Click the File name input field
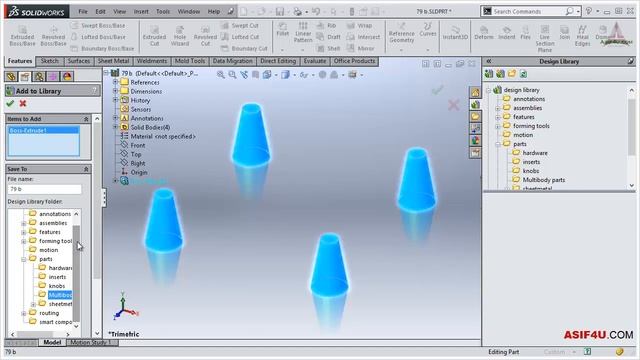 pos(44,189)
